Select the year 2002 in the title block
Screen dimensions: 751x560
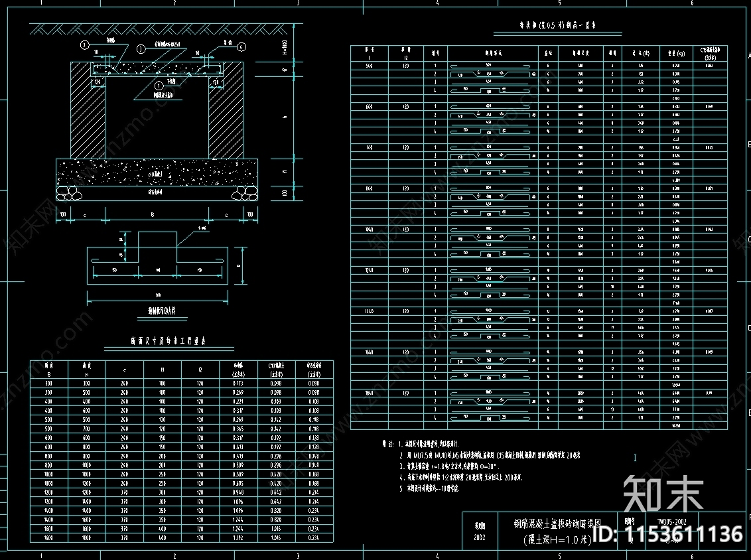pos(480,537)
